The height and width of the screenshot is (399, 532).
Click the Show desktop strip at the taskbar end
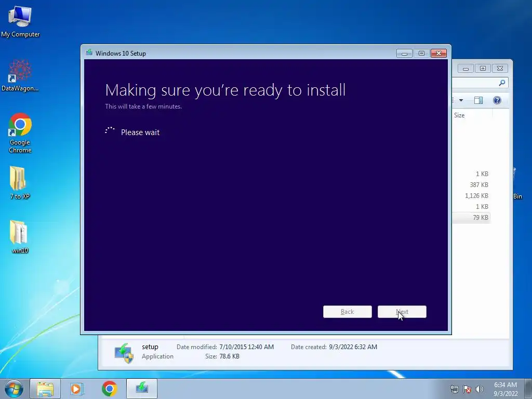(x=528, y=389)
